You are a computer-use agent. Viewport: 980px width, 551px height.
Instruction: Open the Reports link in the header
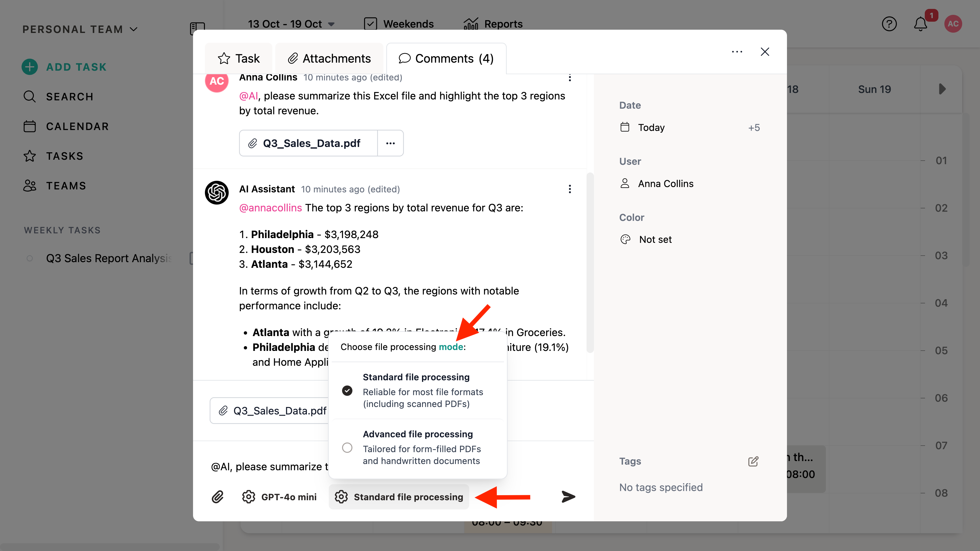[x=493, y=24]
